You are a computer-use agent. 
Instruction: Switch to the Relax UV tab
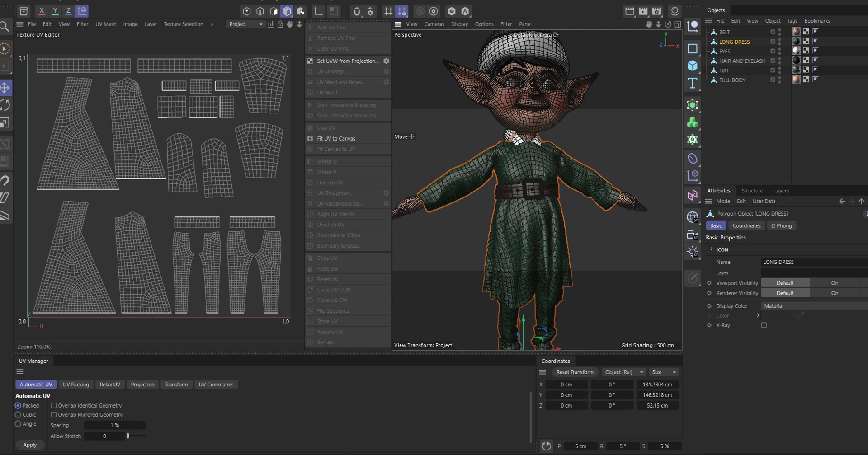pyautogui.click(x=110, y=385)
